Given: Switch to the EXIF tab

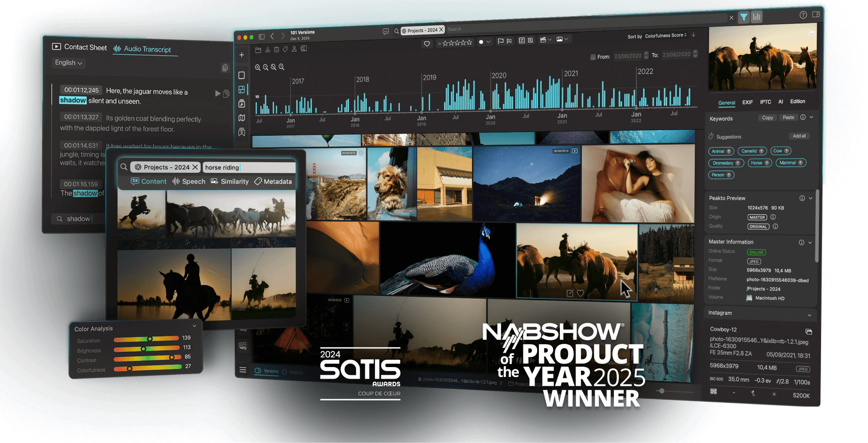Looking at the screenshot, I should 747,102.
